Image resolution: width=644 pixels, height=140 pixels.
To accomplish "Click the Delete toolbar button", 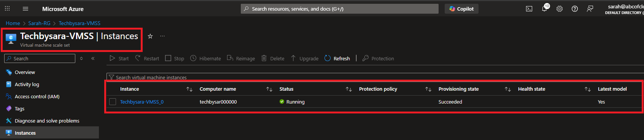I will pos(273,58).
